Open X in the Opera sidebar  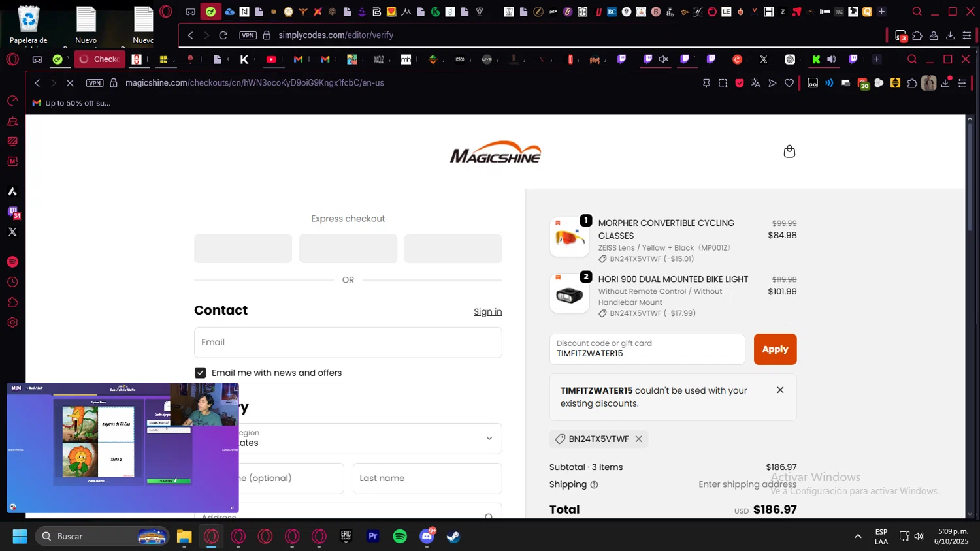[12, 232]
